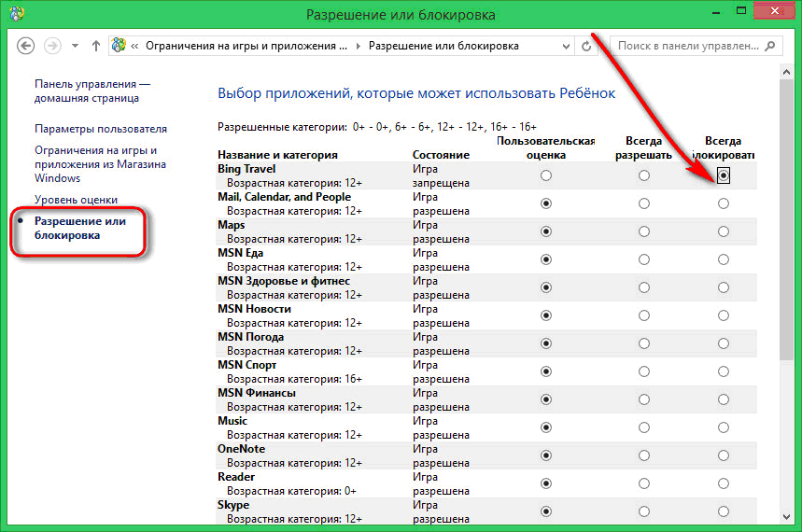Close the 'Разрешение или блокировка' window
The height and width of the screenshot is (532, 802).
pyautogui.click(x=775, y=11)
